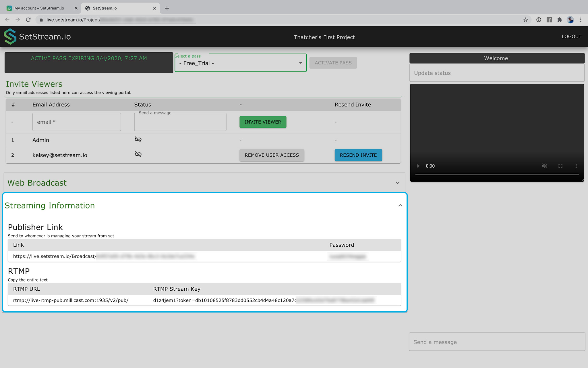
Task: Click the browser forward arrow
Action: [x=18, y=20]
